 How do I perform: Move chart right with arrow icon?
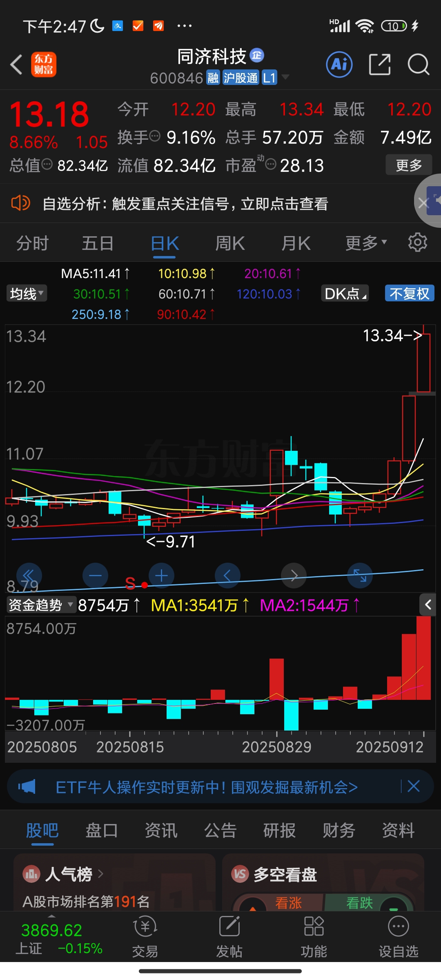coord(294,575)
